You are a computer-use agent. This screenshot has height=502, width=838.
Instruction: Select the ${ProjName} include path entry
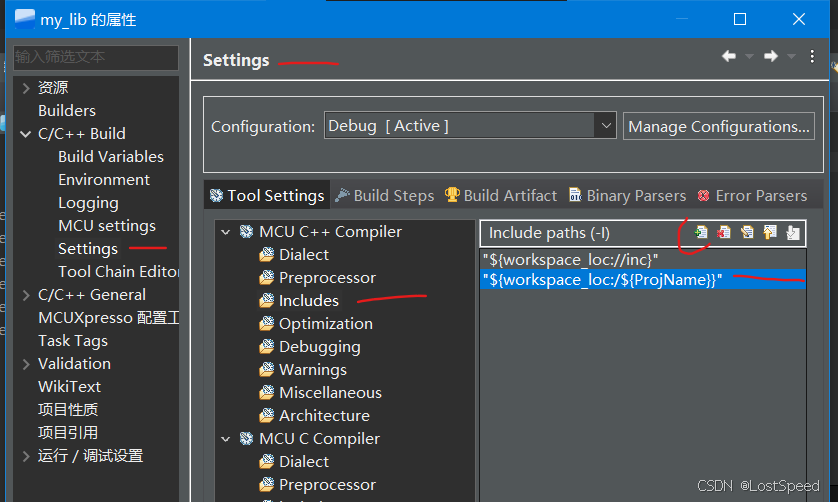tap(643, 280)
